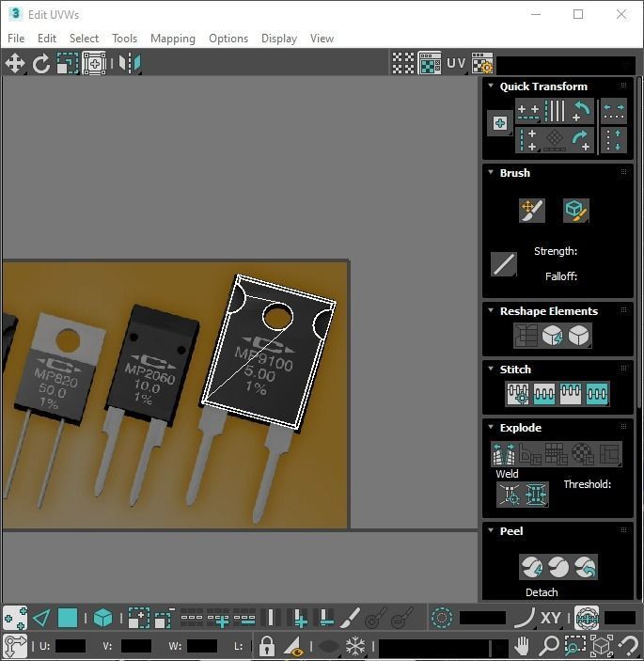
Task: Click the Weld Selected Subobjects icon
Action: pyautogui.click(x=536, y=494)
